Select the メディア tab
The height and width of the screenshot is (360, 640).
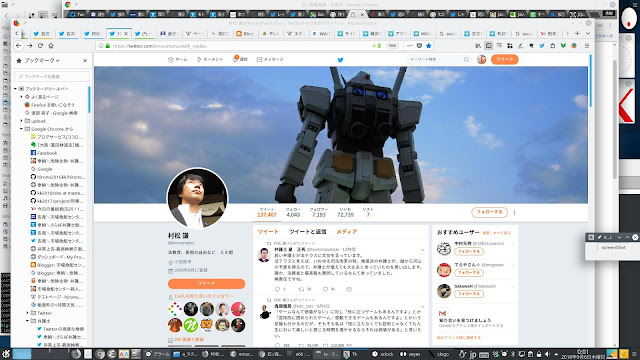[x=347, y=232]
